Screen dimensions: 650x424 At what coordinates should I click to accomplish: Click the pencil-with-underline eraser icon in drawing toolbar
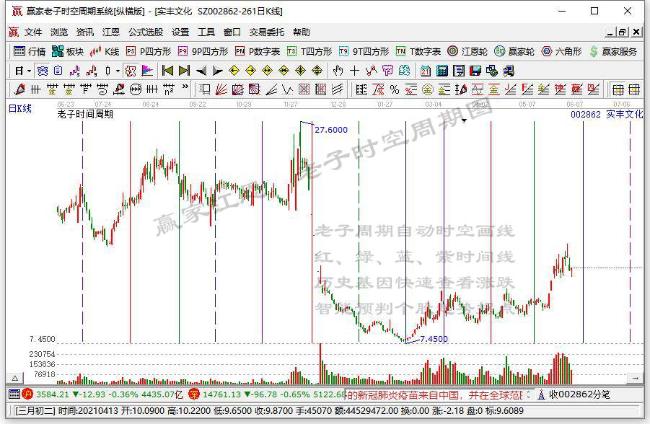click(x=119, y=89)
